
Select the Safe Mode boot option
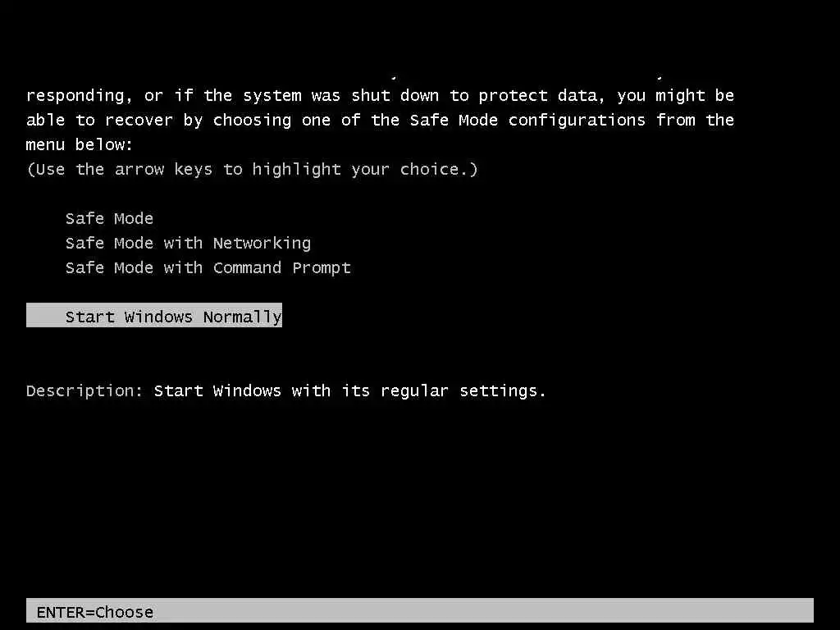point(109,218)
